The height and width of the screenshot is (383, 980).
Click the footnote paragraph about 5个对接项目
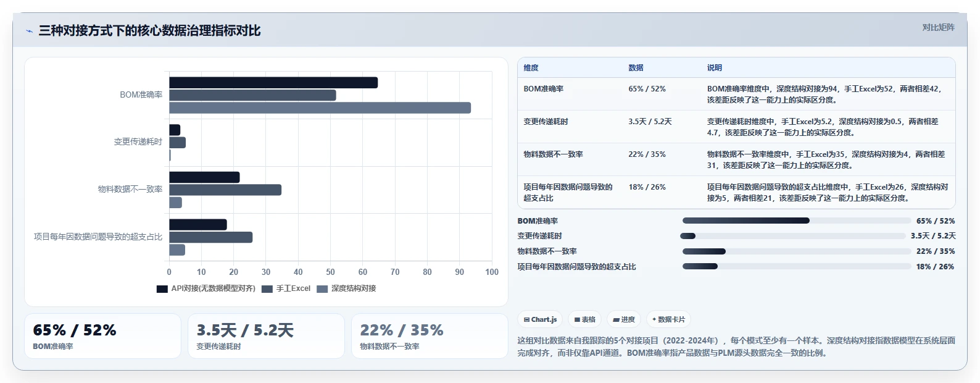[736, 347]
